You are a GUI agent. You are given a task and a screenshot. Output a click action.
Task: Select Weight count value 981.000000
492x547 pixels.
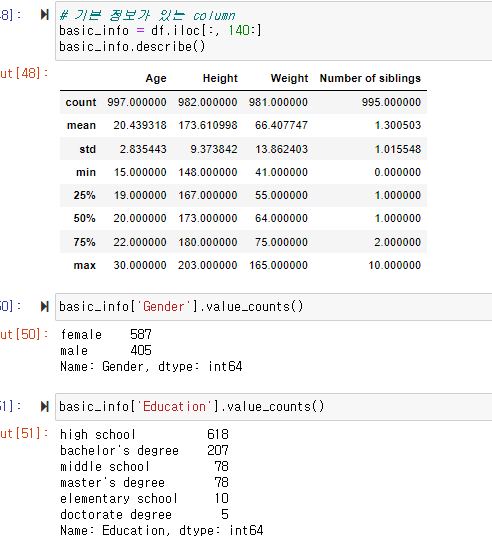coord(278,102)
